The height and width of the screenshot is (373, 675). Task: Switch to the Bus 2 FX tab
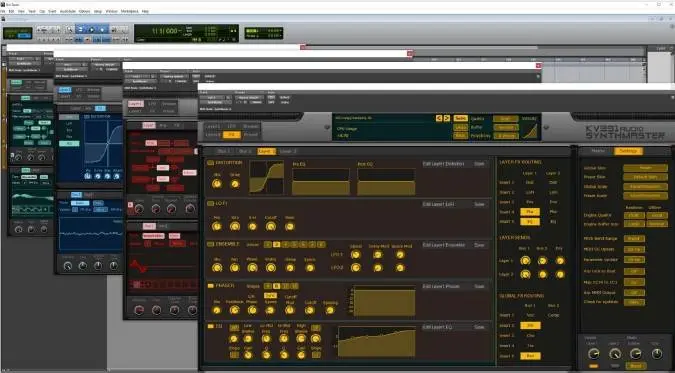click(x=245, y=152)
